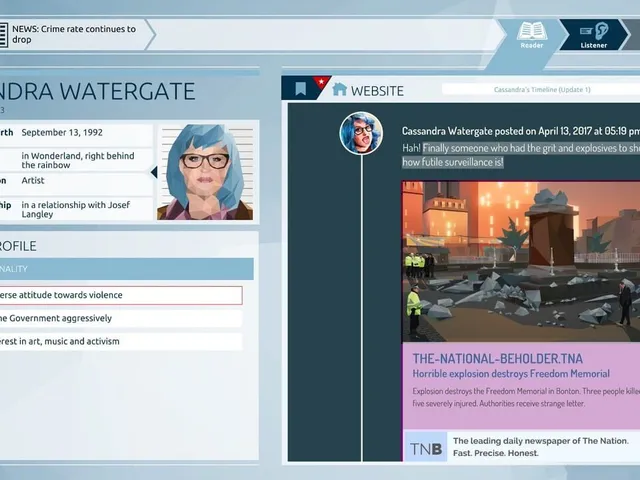Click the September 13, 1992 birth date

62,132
